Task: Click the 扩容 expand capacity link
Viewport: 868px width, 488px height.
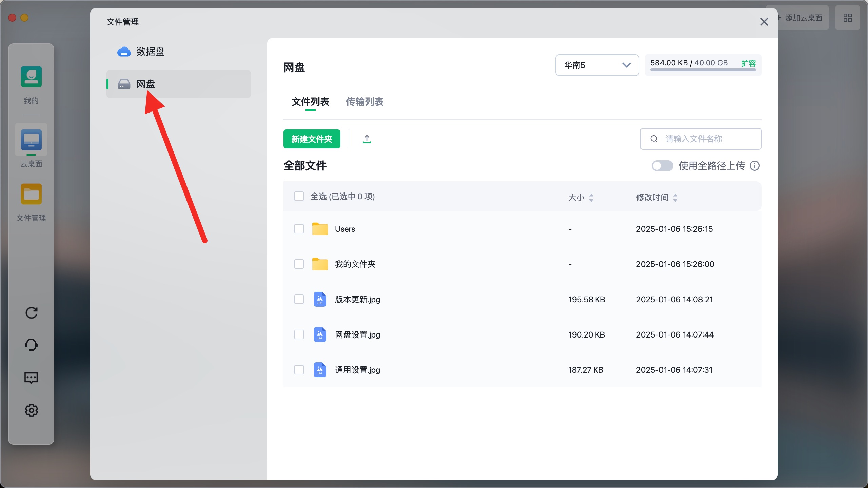Action: (x=748, y=63)
